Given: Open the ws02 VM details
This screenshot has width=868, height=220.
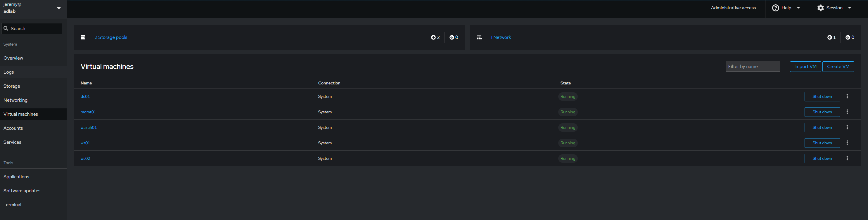Looking at the screenshot, I should coord(85,158).
